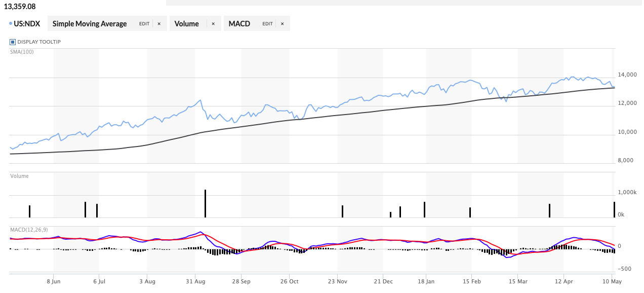
Task: Click the 13,359.08 price value
Action: click(x=20, y=7)
